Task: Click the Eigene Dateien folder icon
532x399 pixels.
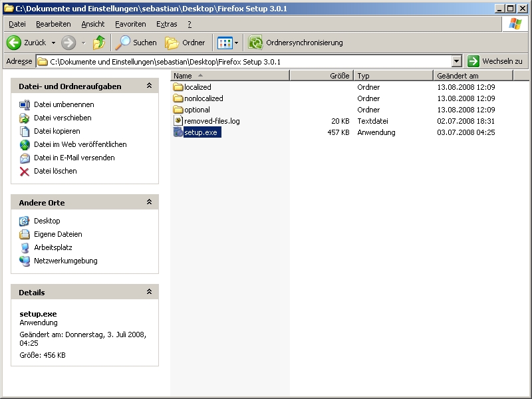Action: [x=25, y=235]
